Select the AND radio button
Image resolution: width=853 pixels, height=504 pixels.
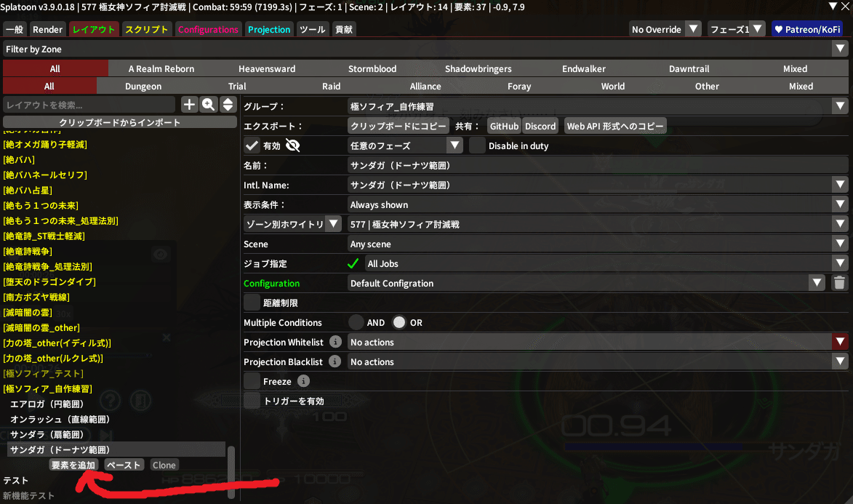click(356, 322)
